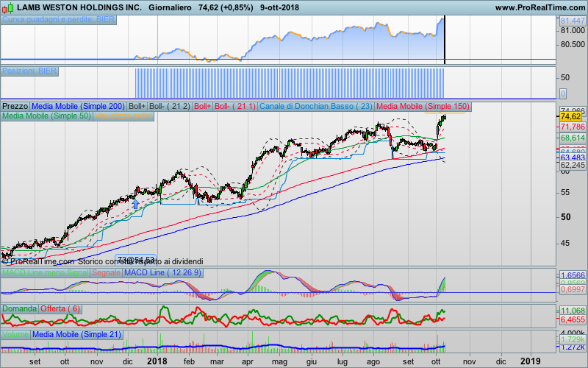Click the 0,6997 MACD histogram value tag
The width and height of the screenshot is (588, 368).
573,289
